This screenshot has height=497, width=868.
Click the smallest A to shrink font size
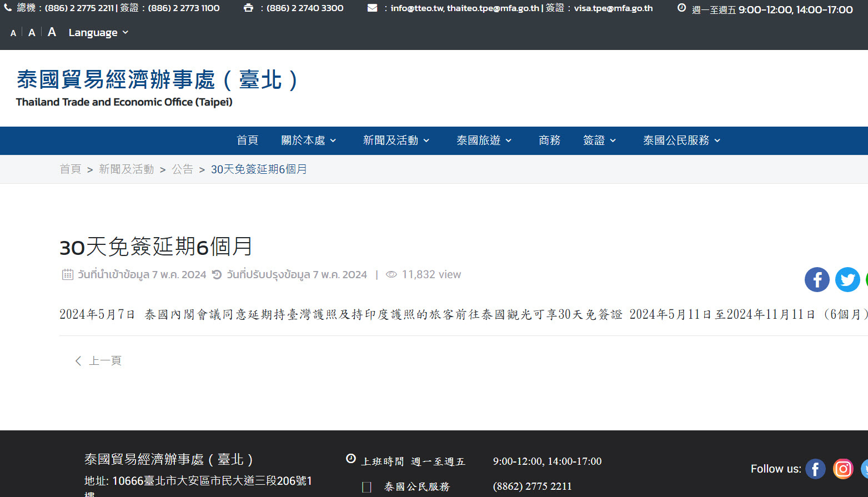point(13,33)
